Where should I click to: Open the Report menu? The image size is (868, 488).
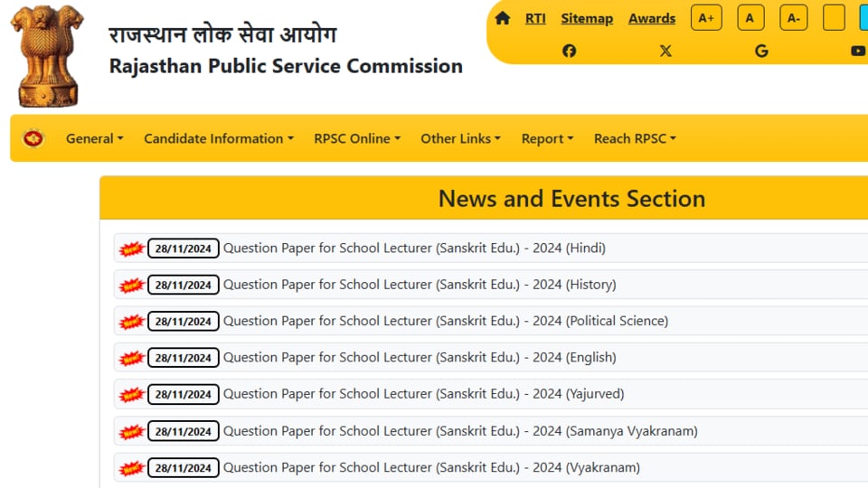(x=548, y=138)
